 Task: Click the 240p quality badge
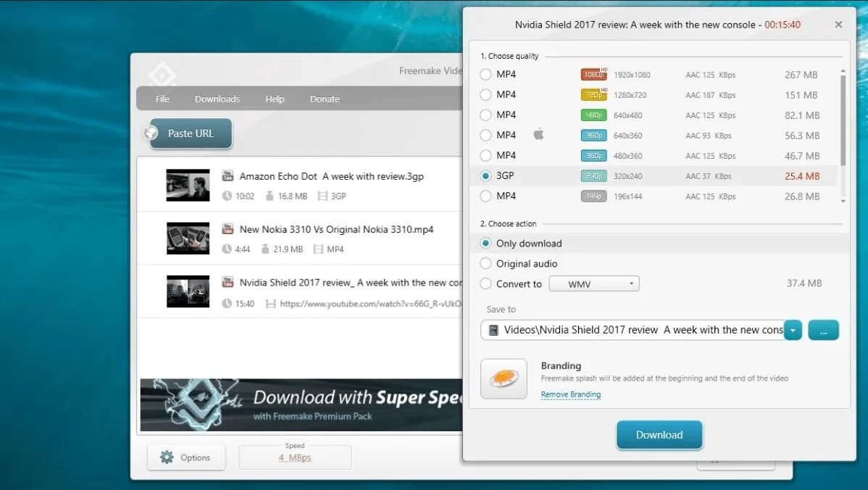(593, 176)
